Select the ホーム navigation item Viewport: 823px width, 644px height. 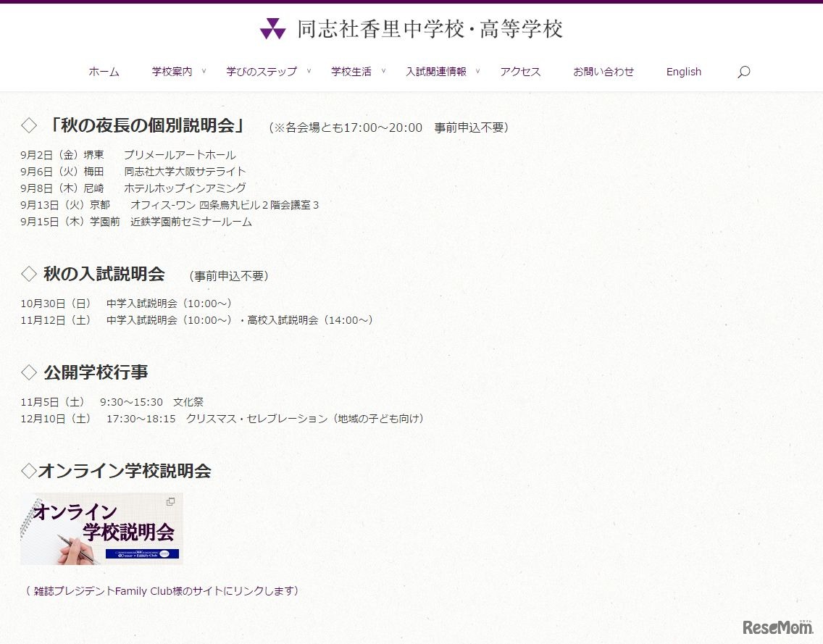coord(103,71)
